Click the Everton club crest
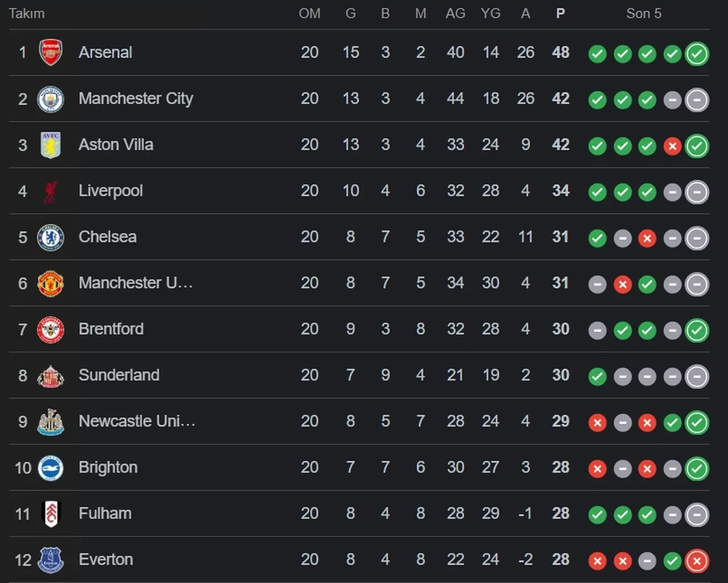 click(51, 560)
